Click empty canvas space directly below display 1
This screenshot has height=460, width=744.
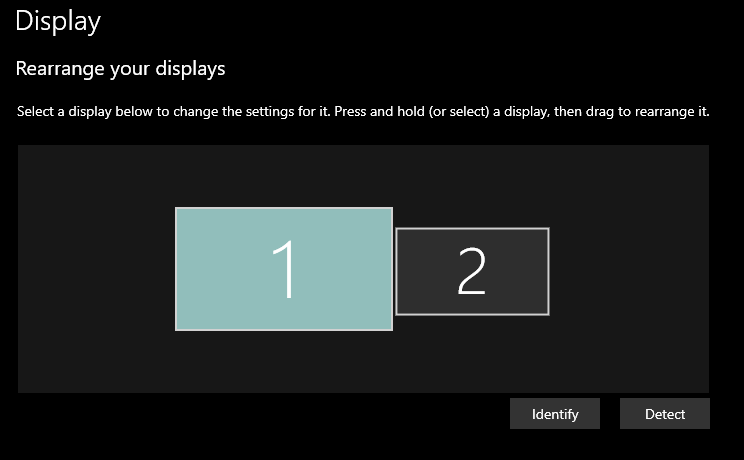point(284,362)
